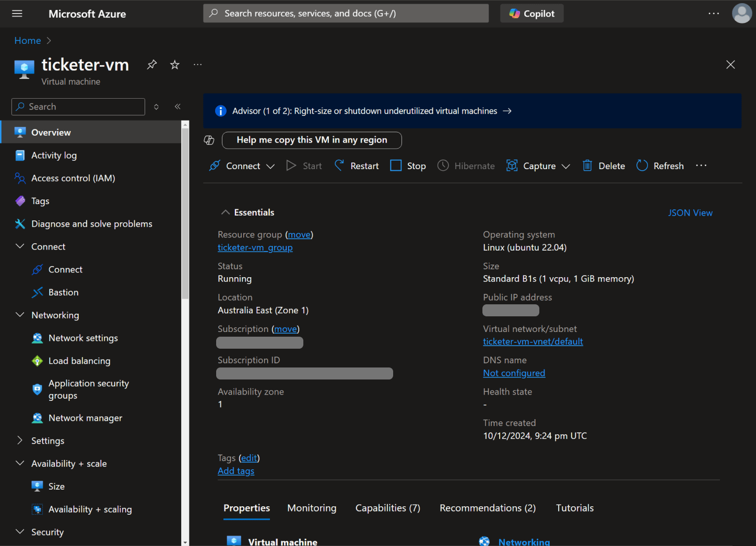Click Not configured DNS name link

click(x=514, y=373)
